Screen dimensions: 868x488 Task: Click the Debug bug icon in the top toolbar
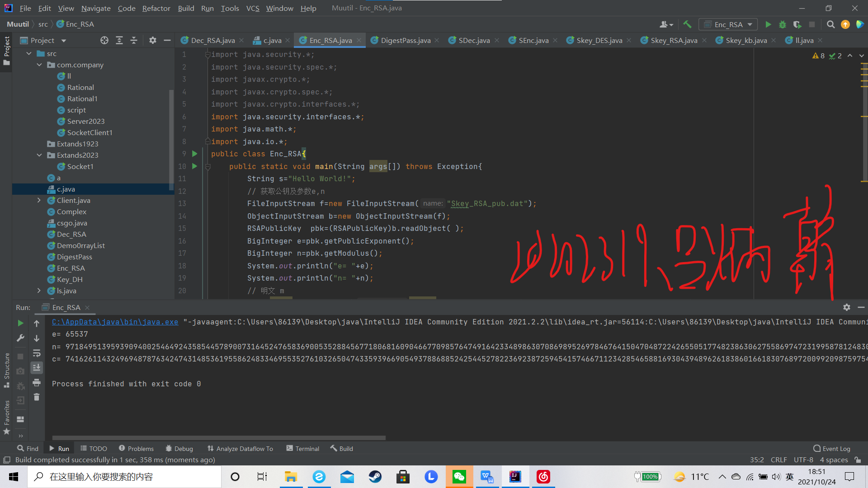tap(783, 24)
